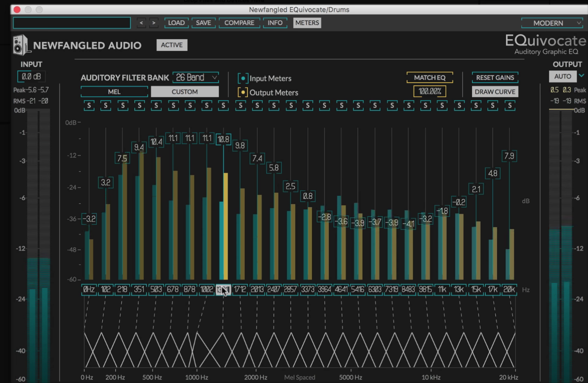Toggle the Input Meters checkbox

[243, 78]
